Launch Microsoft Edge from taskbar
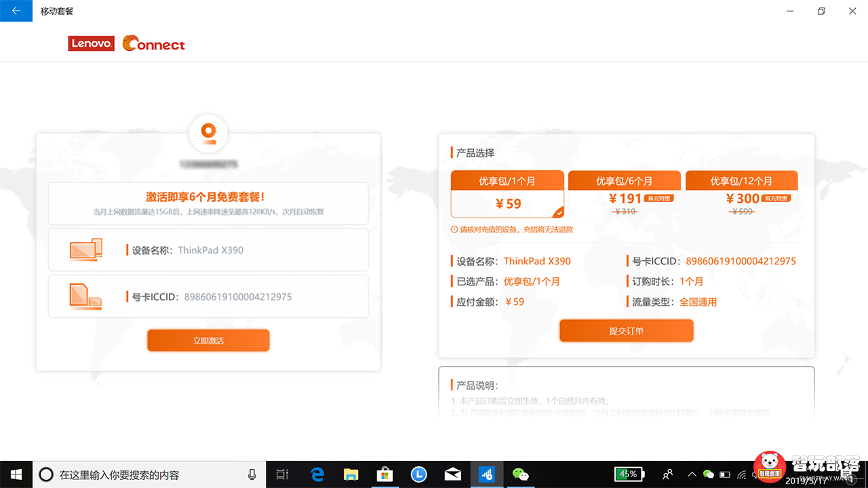 point(317,474)
